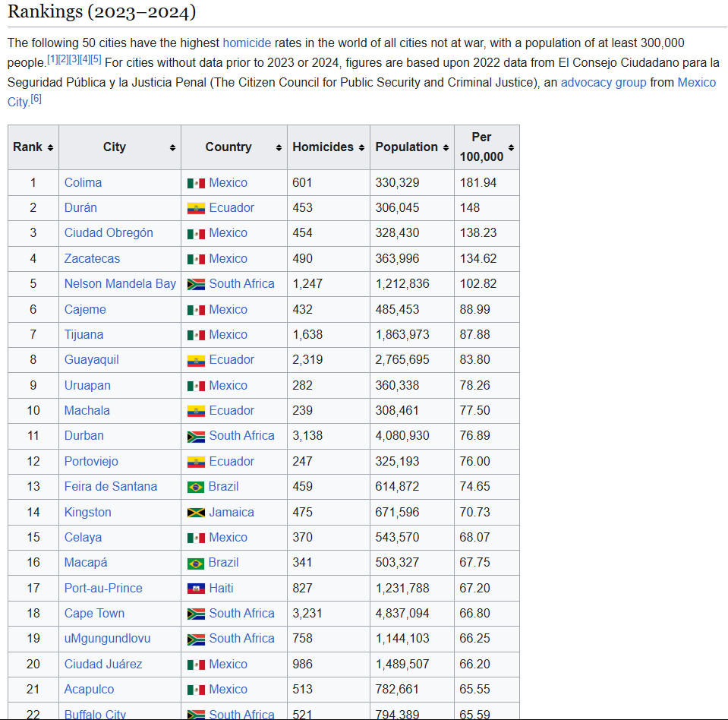Click the 3,231 homicides cell for Cape Town
Viewport: 728px width, 720px height.
328,614
